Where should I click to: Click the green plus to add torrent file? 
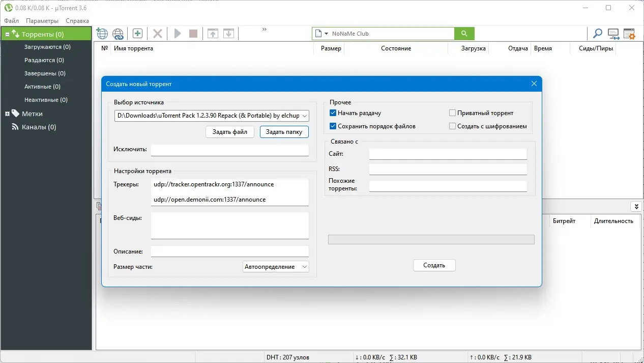137,33
